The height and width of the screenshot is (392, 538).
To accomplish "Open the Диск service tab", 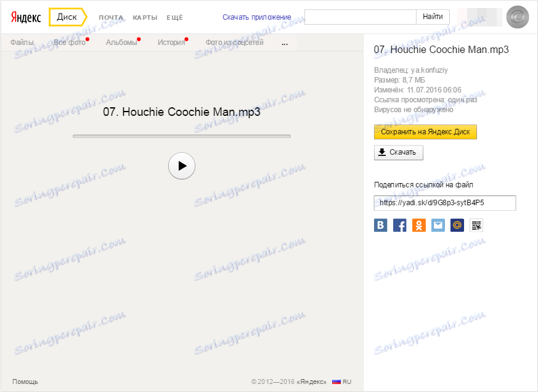I will [x=67, y=17].
